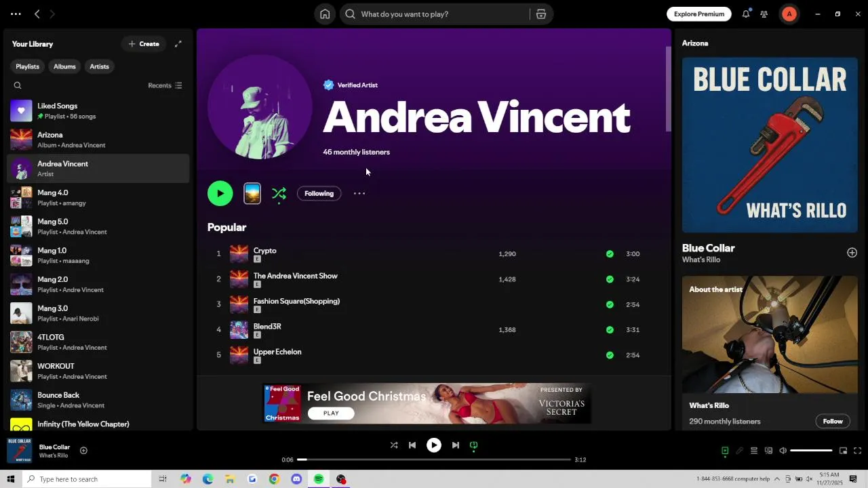Open the Browse icon in search bar

coord(541,14)
